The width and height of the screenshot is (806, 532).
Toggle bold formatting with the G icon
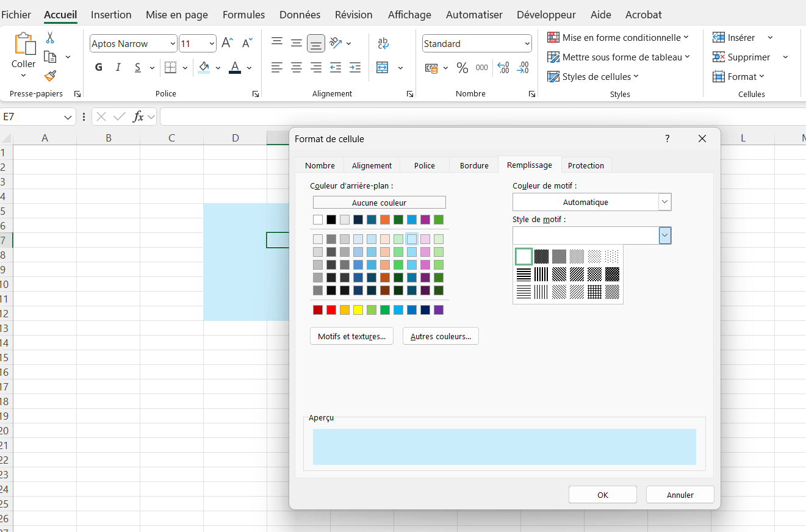coord(98,67)
